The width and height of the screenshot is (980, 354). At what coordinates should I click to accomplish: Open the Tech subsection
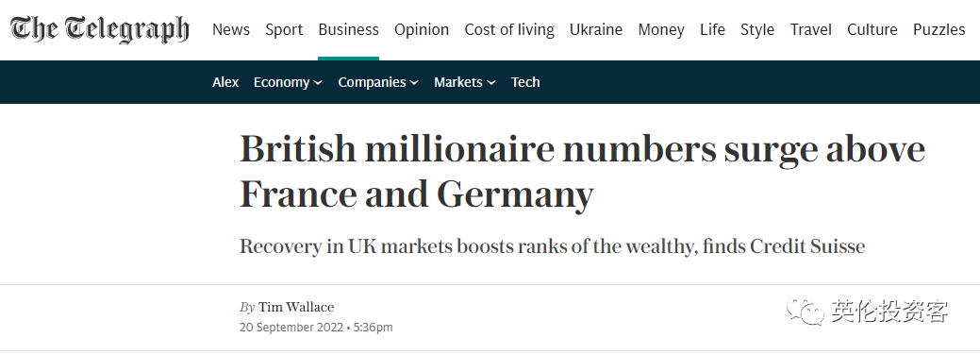[x=525, y=82]
